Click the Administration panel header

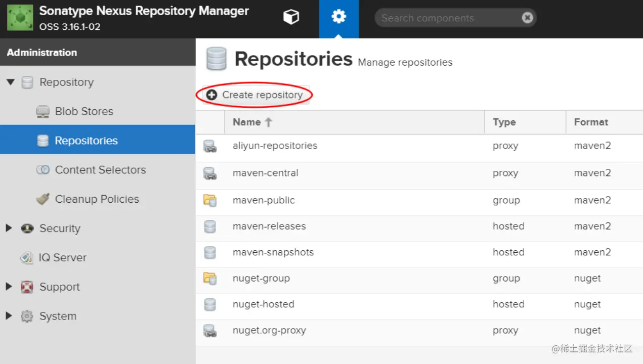point(98,52)
